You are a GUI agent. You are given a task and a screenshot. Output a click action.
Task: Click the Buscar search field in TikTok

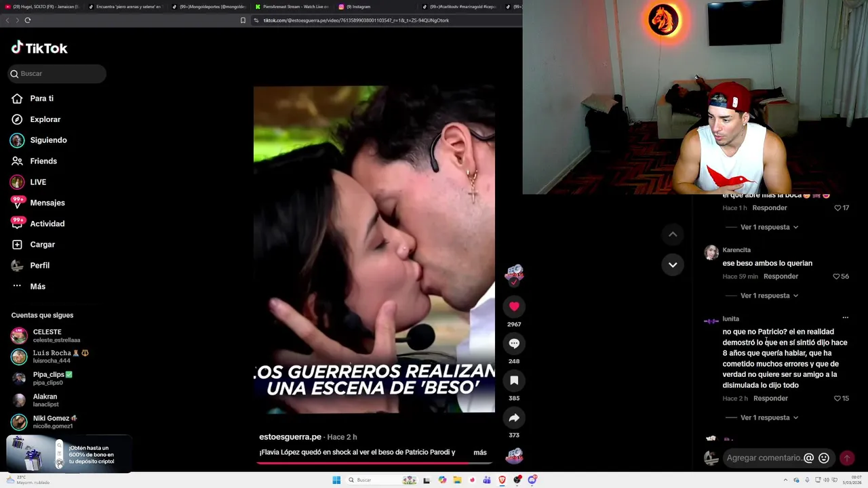[x=57, y=73]
